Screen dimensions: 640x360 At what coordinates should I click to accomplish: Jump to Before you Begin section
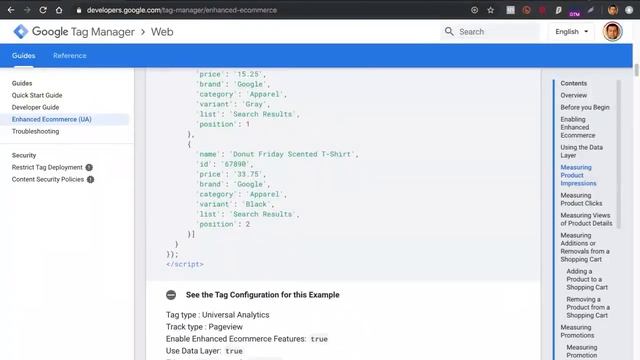click(x=585, y=107)
